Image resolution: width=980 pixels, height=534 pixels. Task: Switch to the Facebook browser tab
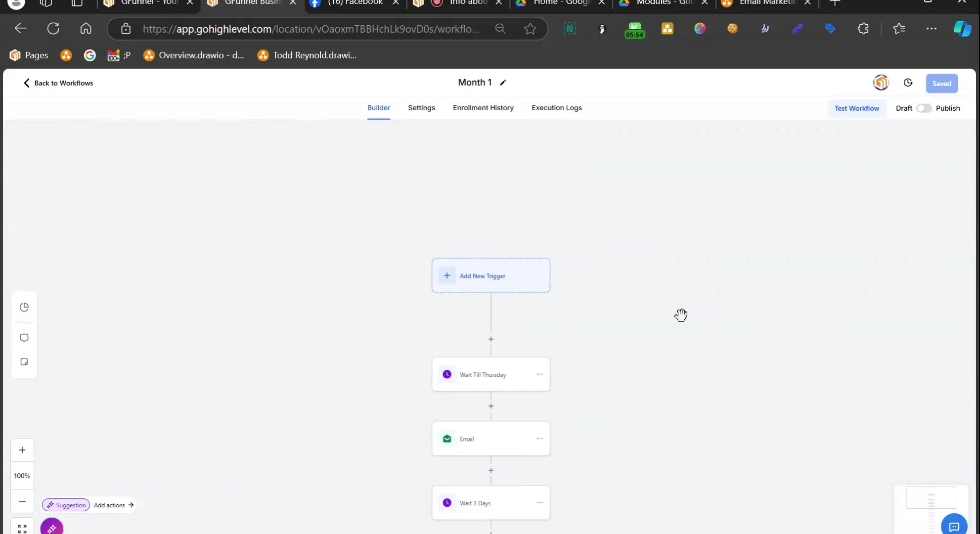tap(354, 3)
